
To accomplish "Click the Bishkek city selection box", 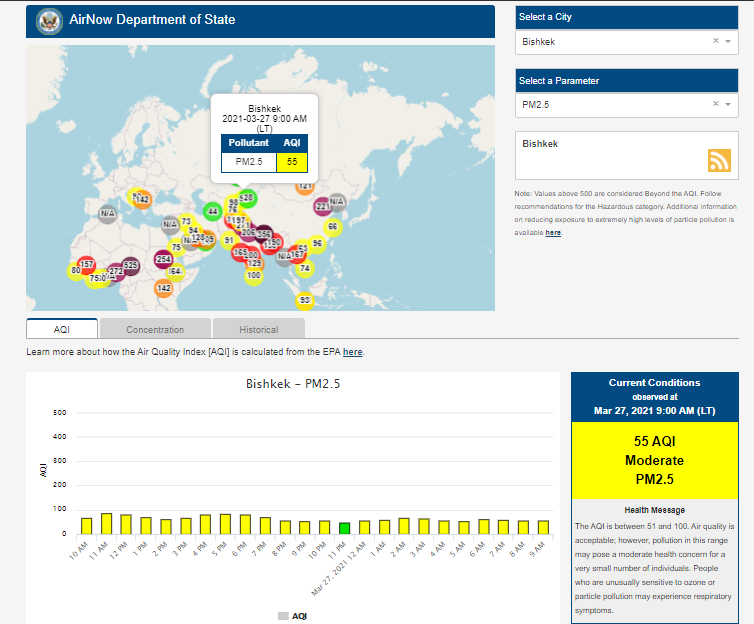I will click(612, 42).
